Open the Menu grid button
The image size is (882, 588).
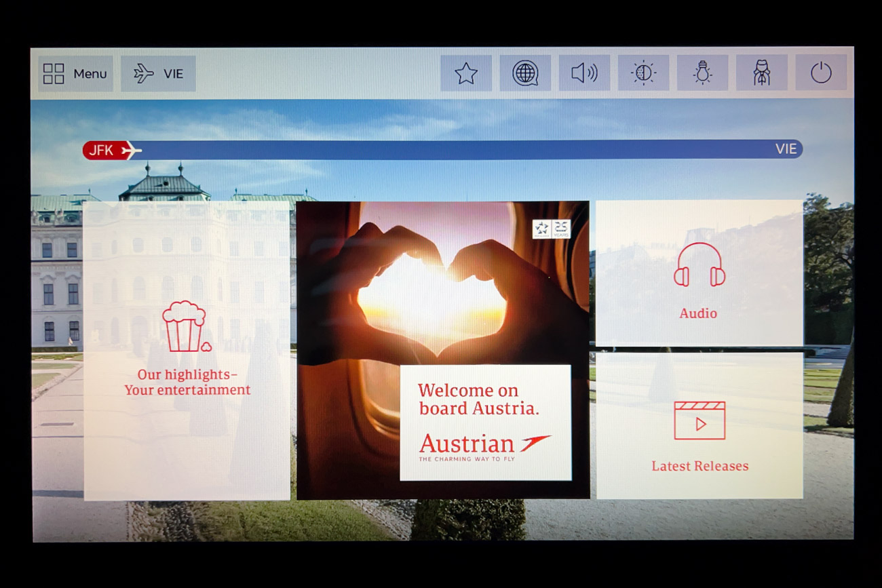click(76, 73)
